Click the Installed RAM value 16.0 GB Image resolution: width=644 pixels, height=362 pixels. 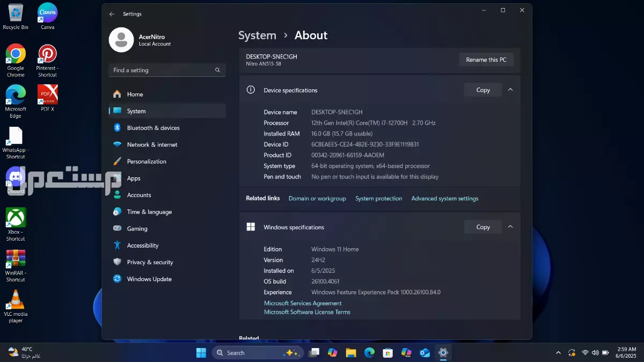coord(342,133)
